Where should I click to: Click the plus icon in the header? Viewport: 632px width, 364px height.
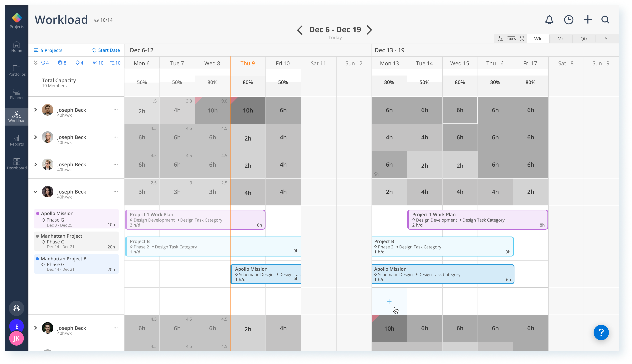587,20
